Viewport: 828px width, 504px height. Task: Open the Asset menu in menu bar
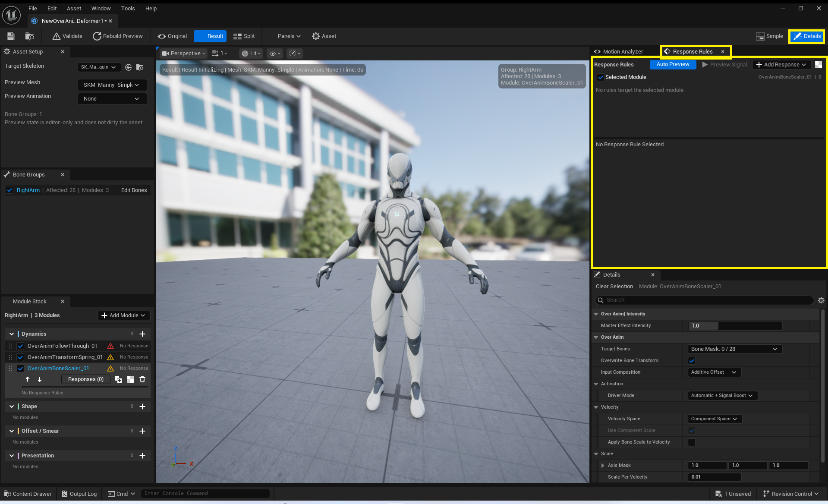tap(74, 8)
